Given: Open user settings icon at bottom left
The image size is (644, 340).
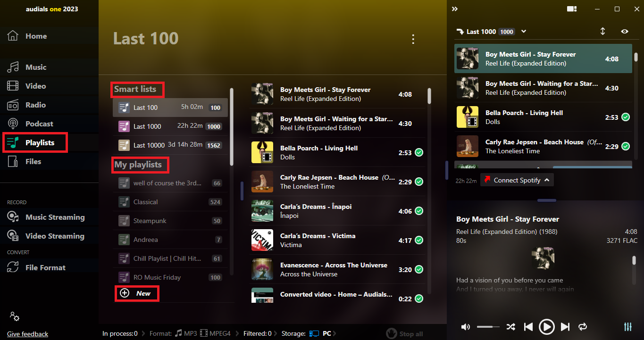Looking at the screenshot, I should pos(15,317).
